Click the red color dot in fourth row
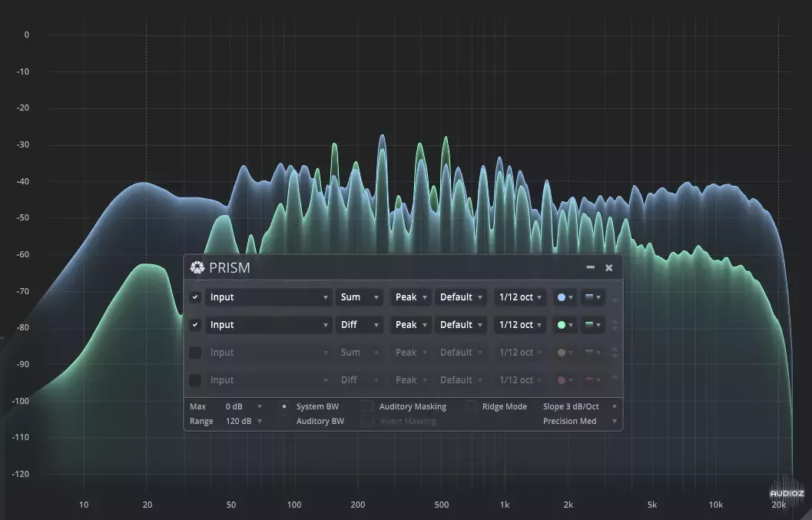The image size is (812, 520). pos(562,380)
